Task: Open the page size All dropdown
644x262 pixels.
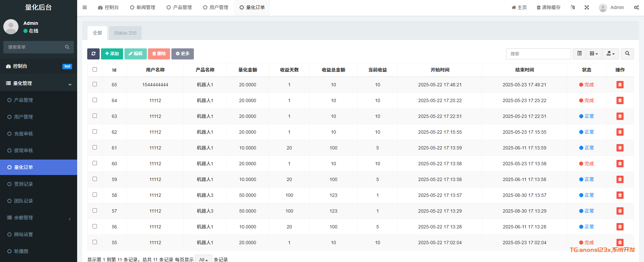Action: point(203,259)
